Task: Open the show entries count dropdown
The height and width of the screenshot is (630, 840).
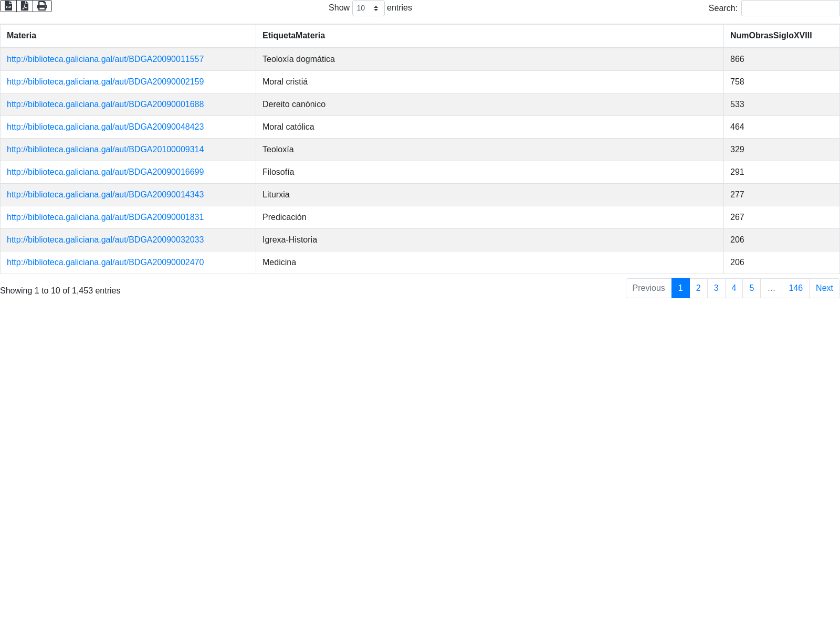Action: pyautogui.click(x=368, y=8)
